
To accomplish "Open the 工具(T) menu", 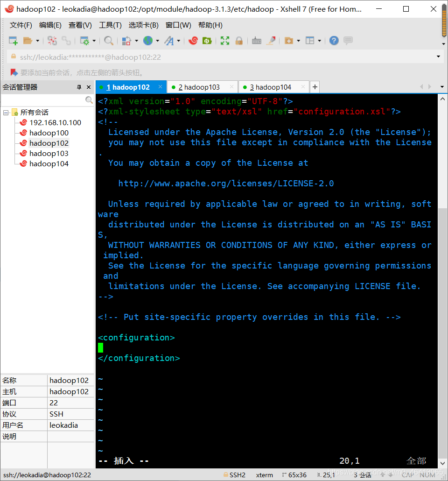I will pos(110,25).
